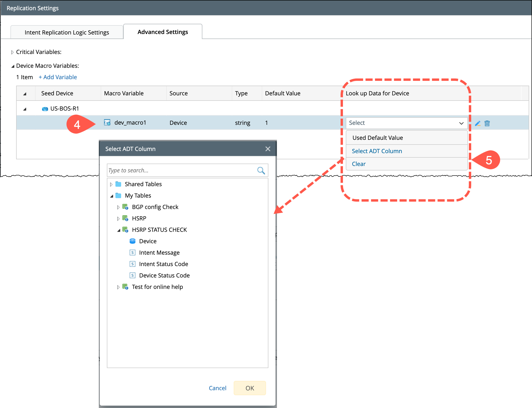This screenshot has width=532, height=408.
Task: Choose Select ADT Column from dropdown menu
Action: point(377,151)
